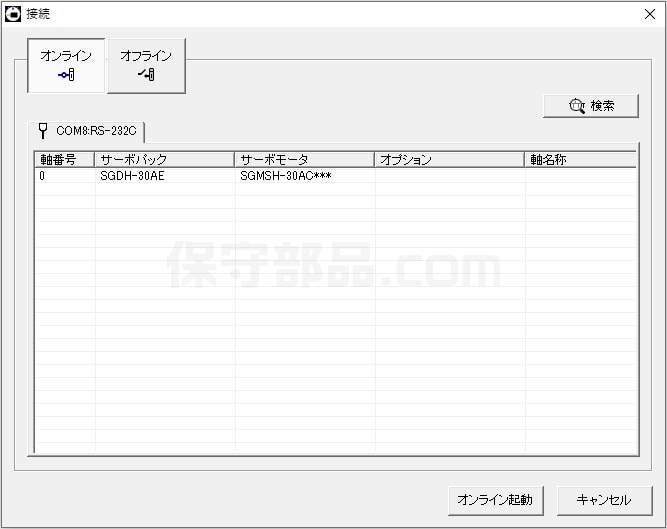Click the COM port connector icon

click(x=43, y=131)
